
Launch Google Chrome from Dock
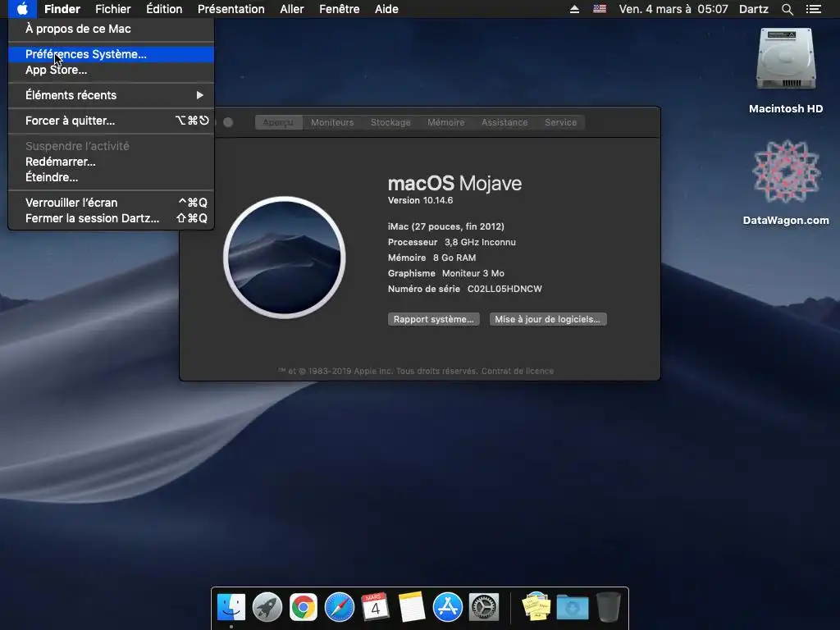pyautogui.click(x=304, y=608)
